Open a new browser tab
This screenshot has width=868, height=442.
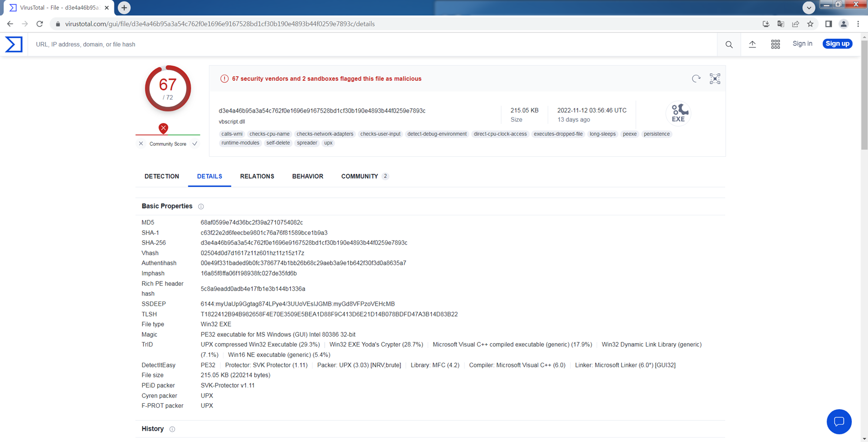[x=124, y=7]
